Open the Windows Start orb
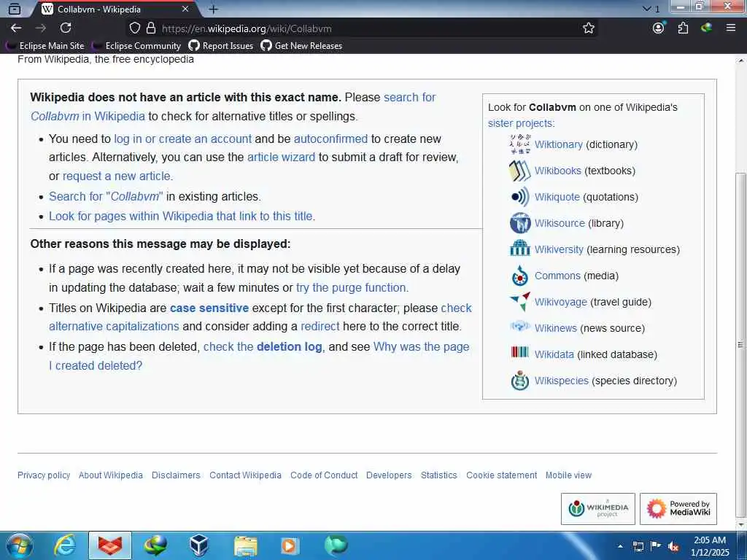747x560 pixels. pyautogui.click(x=19, y=545)
